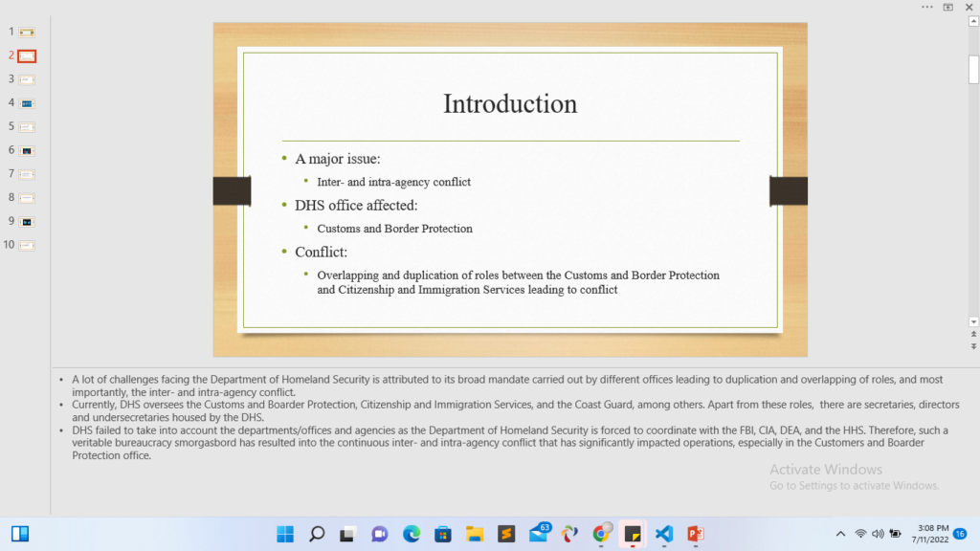Viewport: 980px width, 551px height.
Task: Click the Introduction slide title text
Action: tap(509, 103)
